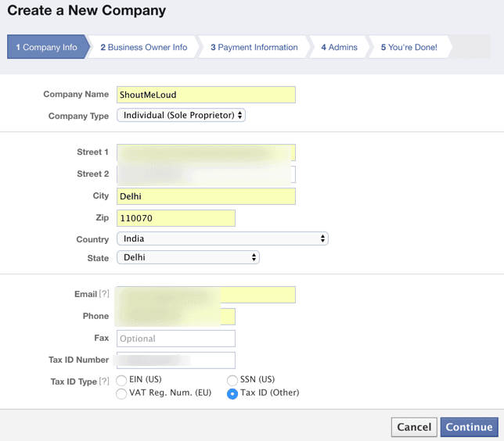
Task: Select the SSN (US) radio button
Action: pos(232,380)
